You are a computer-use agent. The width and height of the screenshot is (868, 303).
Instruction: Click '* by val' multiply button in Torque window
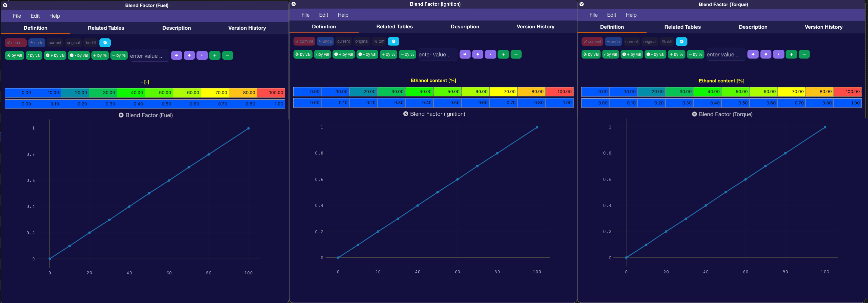pos(591,54)
